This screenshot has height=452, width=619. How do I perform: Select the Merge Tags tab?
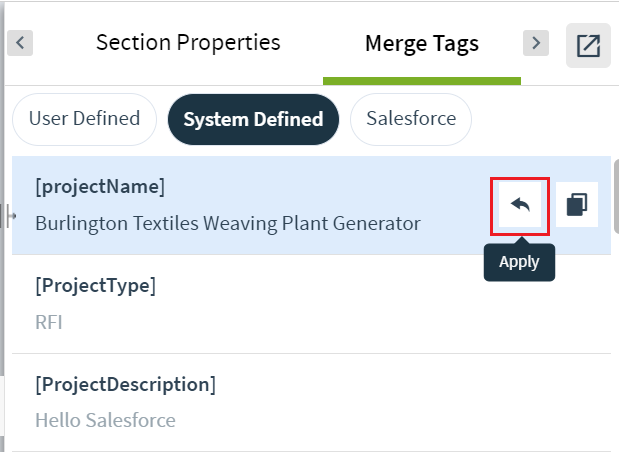(x=422, y=43)
